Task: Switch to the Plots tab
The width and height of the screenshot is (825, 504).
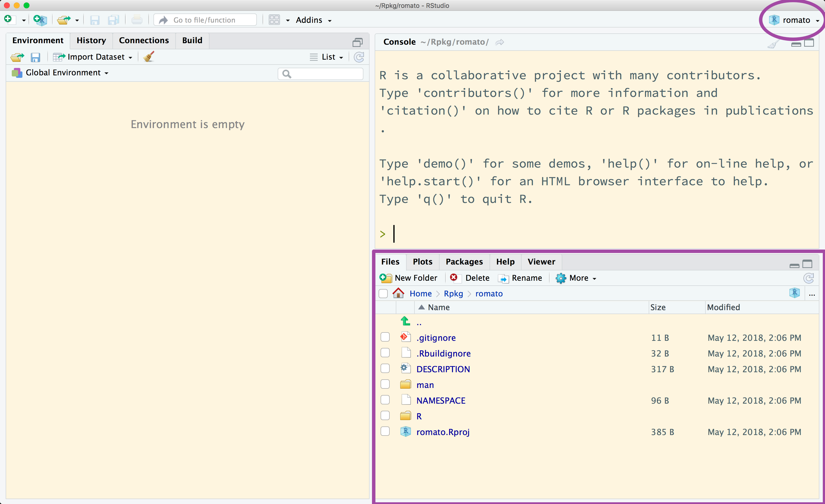Action: click(423, 262)
